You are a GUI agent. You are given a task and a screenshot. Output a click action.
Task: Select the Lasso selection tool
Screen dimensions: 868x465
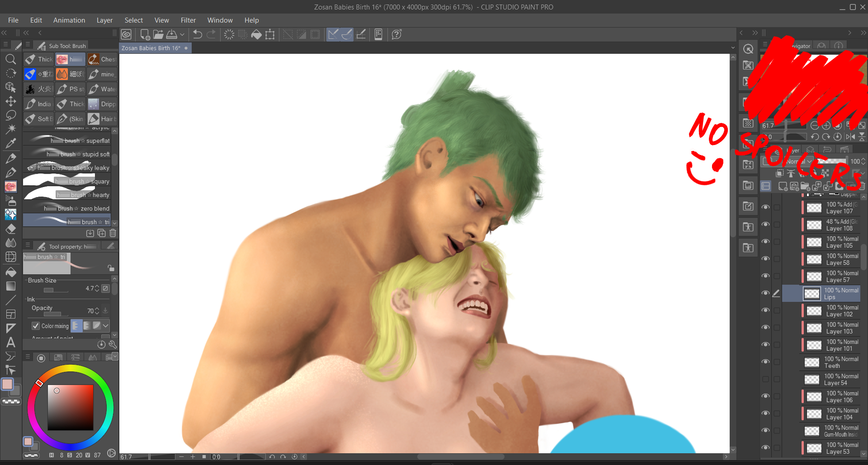(10, 115)
